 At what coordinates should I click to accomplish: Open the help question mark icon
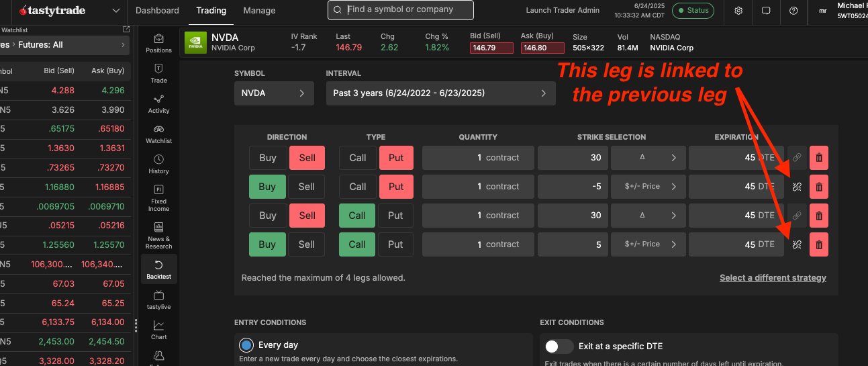point(793,11)
